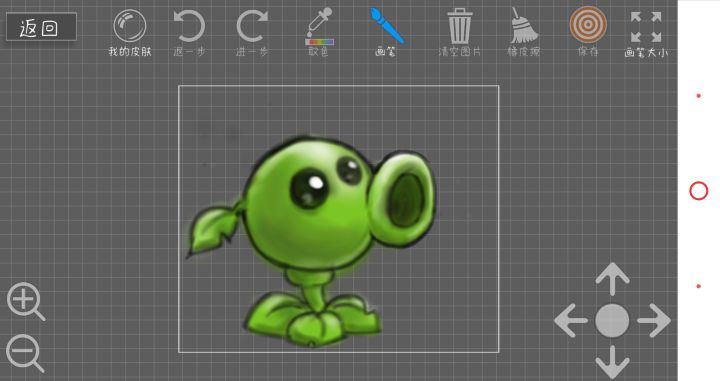
Task: Tap the red circle home button
Action: 698,191
